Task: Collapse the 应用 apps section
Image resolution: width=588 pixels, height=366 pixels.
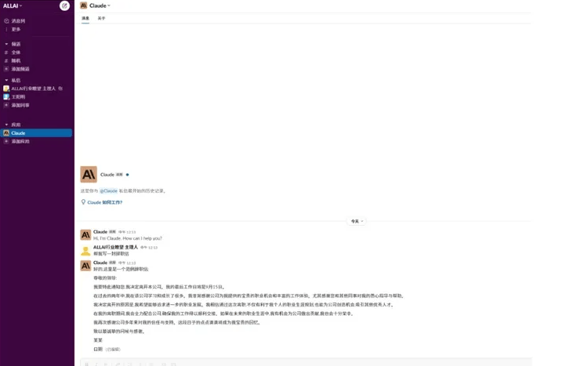Action: (x=6, y=125)
